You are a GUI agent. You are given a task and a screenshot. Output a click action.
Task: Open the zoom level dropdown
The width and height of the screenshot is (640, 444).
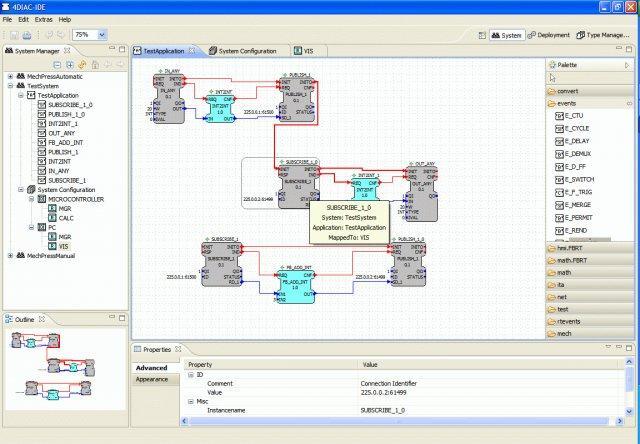102,35
